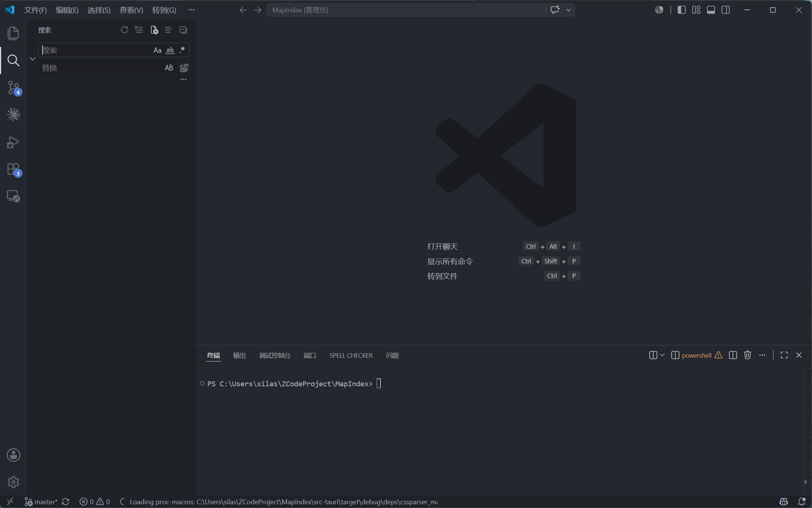Maximize the terminal panel size
Image resolution: width=812 pixels, height=508 pixels.
784,355
